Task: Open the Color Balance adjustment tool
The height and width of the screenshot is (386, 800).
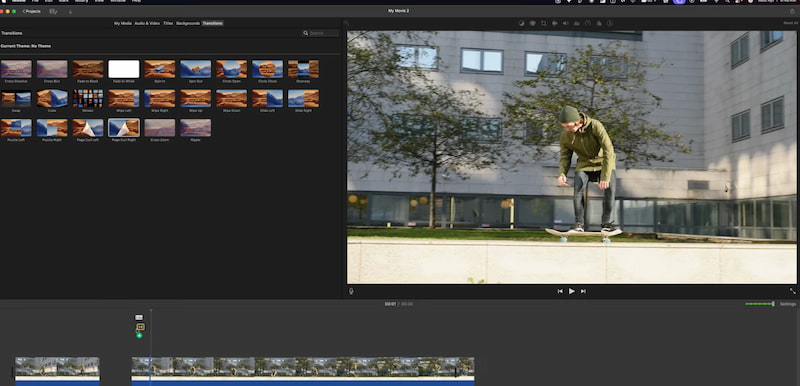Action: (521, 23)
